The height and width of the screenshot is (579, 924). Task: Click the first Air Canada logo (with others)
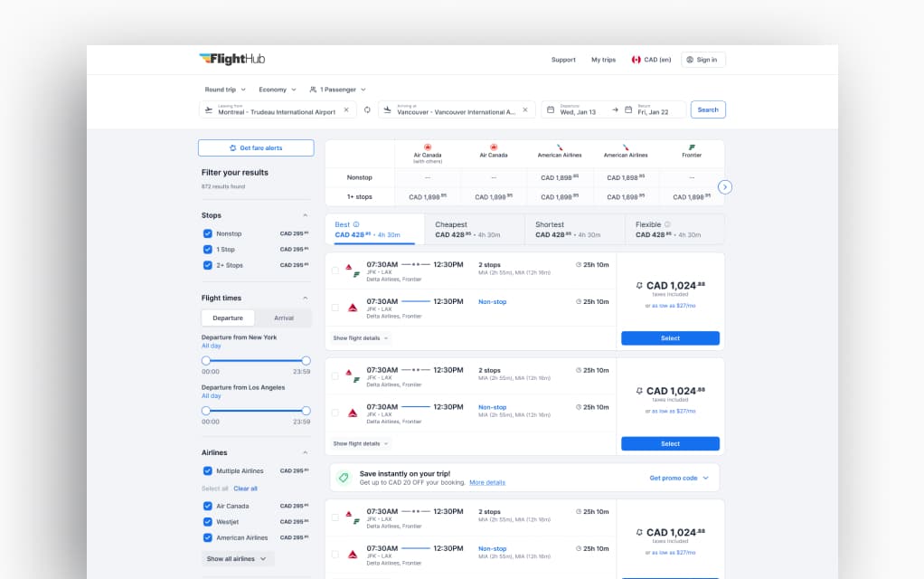[x=428, y=147]
